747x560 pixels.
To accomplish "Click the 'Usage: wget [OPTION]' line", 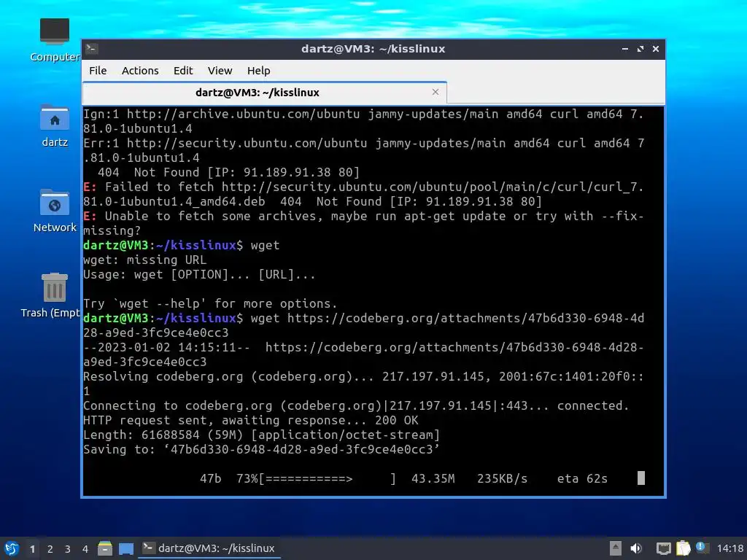I will click(199, 275).
